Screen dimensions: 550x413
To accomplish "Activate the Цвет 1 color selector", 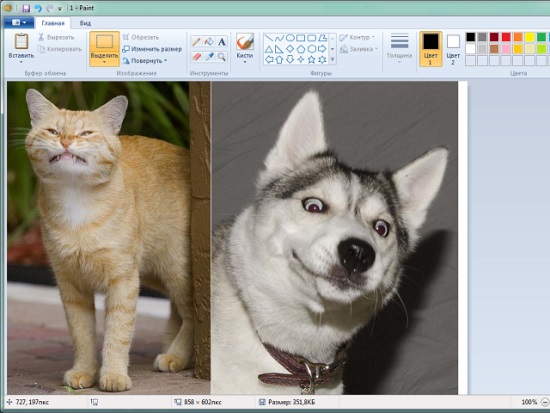I will click(430, 49).
